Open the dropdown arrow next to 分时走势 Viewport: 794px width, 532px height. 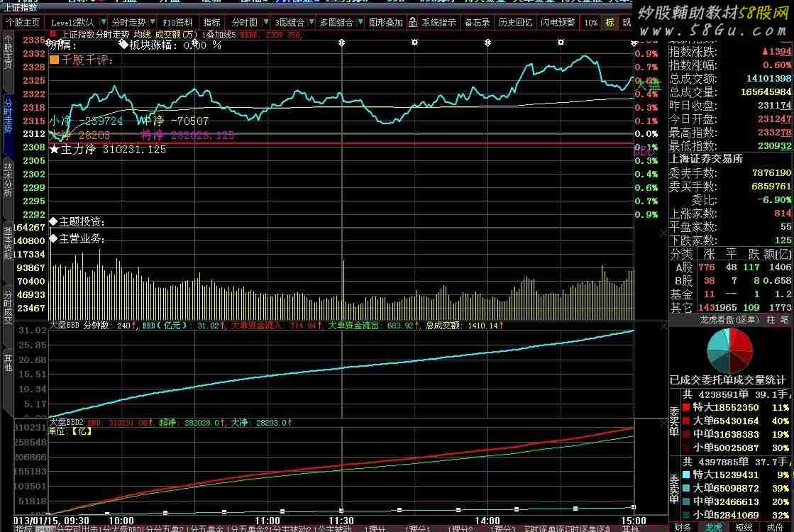pos(153,22)
